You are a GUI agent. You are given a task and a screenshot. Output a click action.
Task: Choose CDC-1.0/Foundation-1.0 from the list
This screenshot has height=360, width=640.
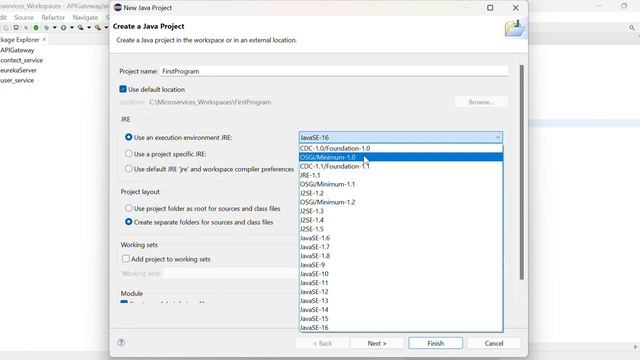401,148
